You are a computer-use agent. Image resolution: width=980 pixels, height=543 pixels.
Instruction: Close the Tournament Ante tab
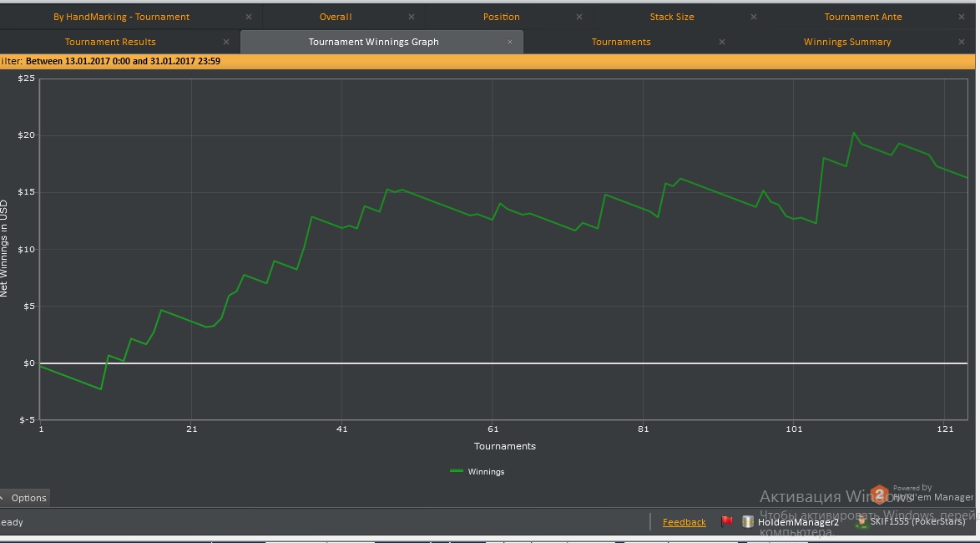coord(962,17)
